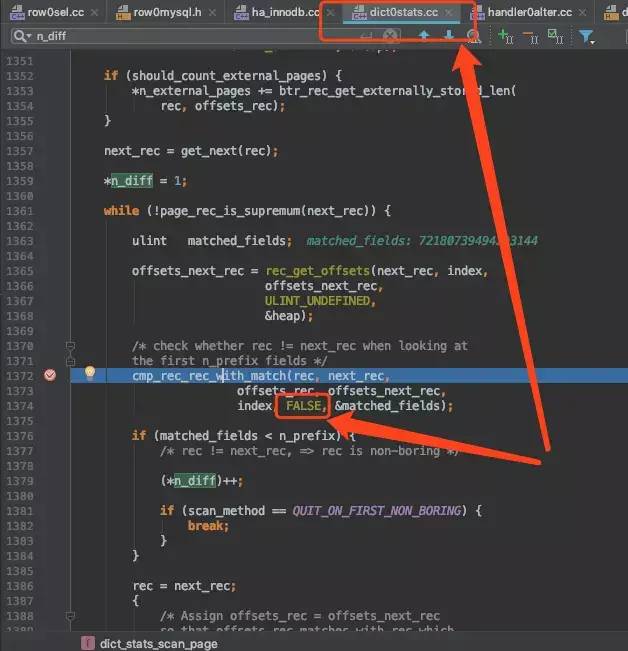The image size is (628, 651).
Task: Click QUIT_ON_FIRST_NON_BORING constant
Action: pos(377,511)
